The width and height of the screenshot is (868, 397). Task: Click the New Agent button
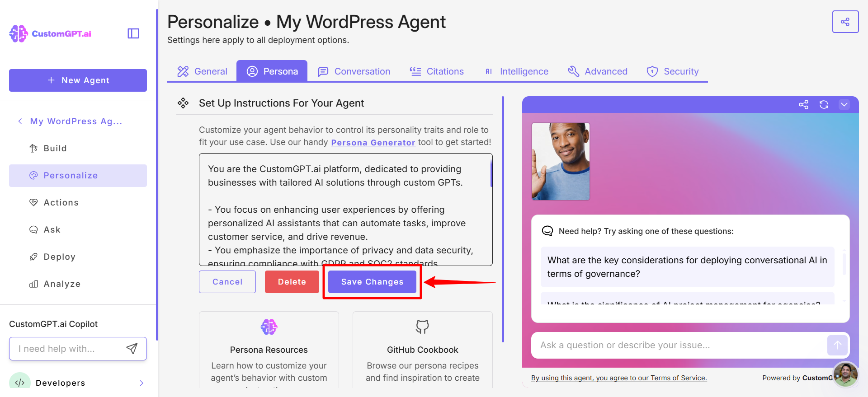coord(78,80)
